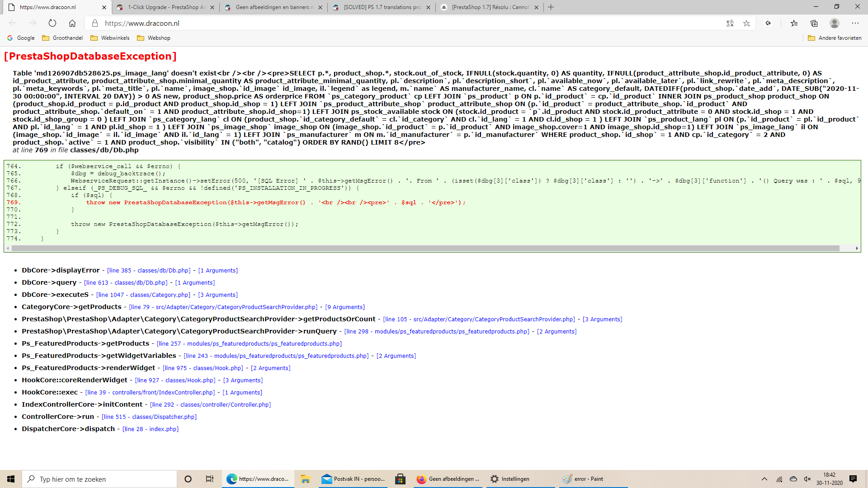Expand 1 Arguments link for DbCore->displayError

pos(218,271)
